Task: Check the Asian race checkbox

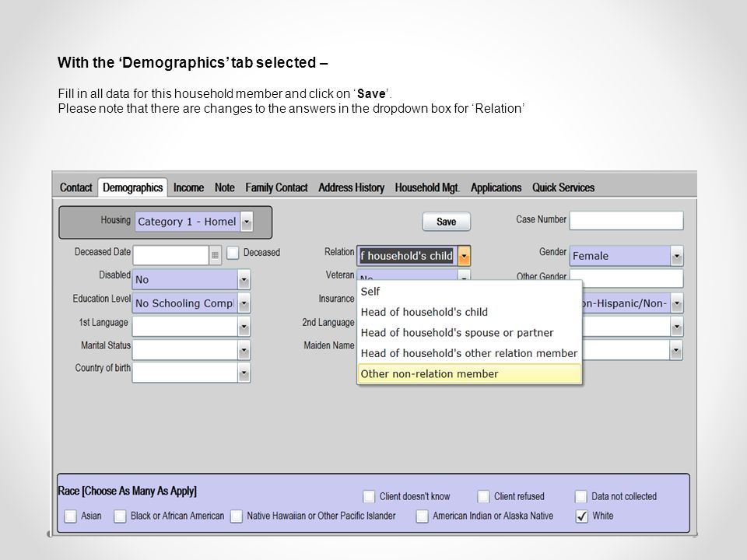Action: coord(71,516)
